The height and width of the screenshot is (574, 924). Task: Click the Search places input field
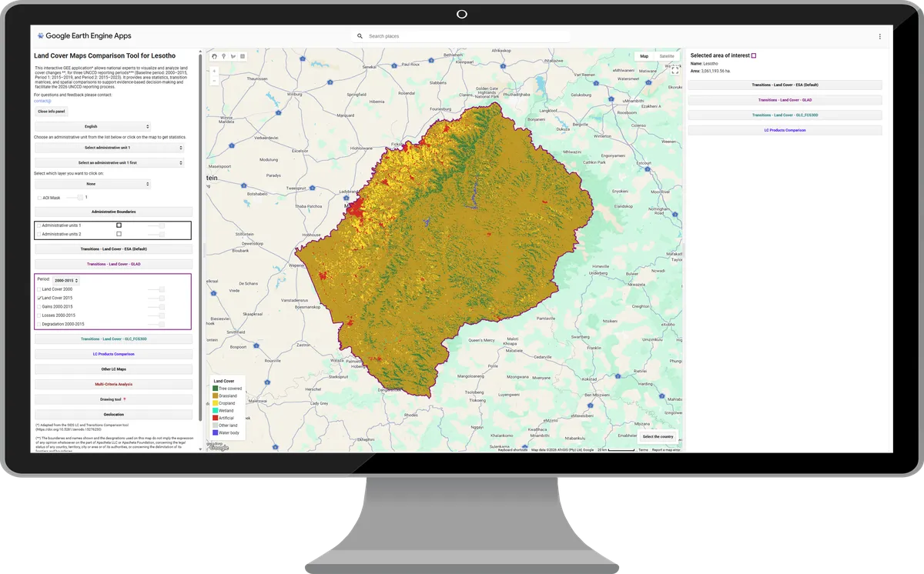coord(467,36)
